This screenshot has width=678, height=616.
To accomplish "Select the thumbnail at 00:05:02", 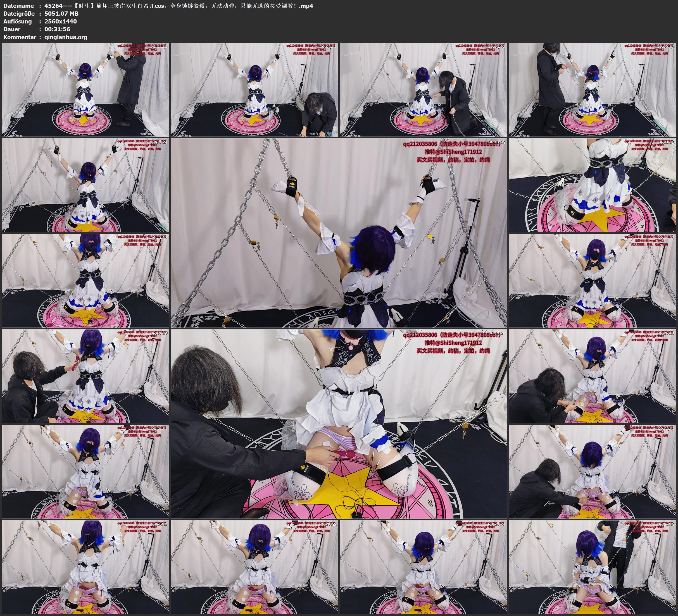I will pyautogui.click(x=424, y=89).
